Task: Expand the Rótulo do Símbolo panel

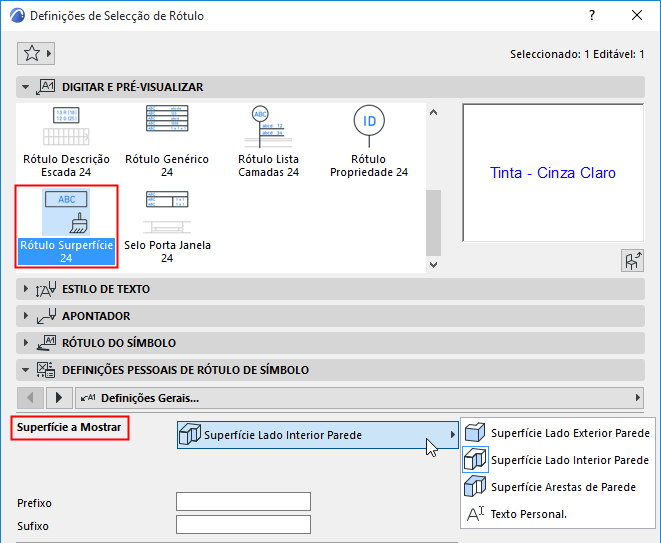Action: pos(25,343)
